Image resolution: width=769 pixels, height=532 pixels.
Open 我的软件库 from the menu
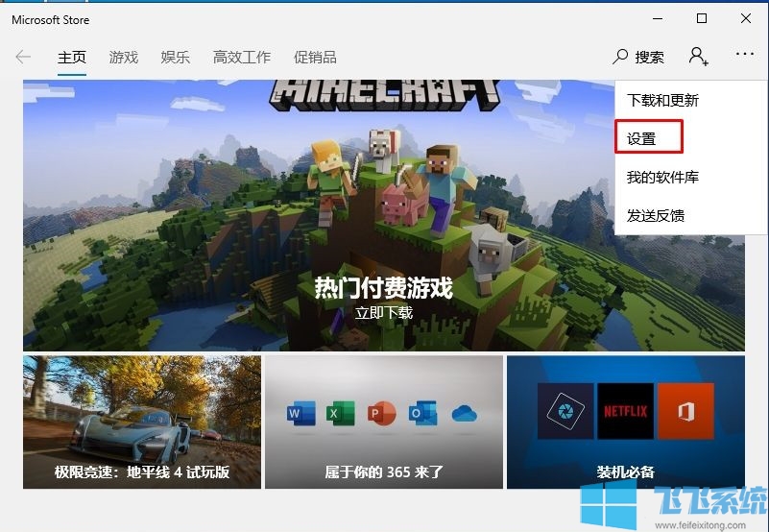tap(662, 178)
